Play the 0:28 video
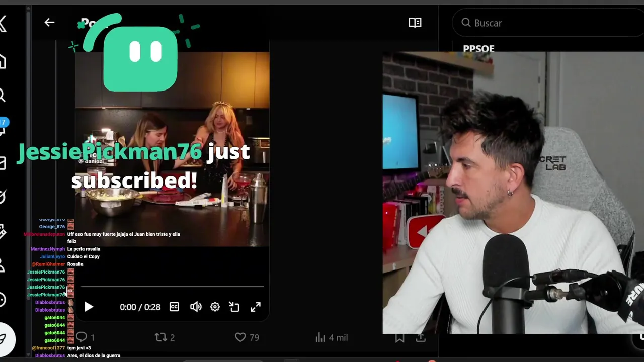The image size is (644, 362). pyautogui.click(x=89, y=307)
